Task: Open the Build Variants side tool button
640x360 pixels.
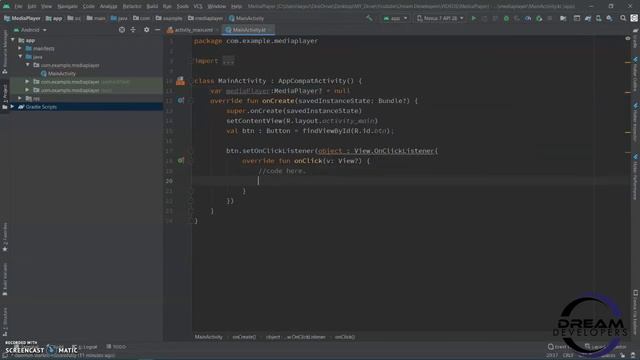Action: click(x=4, y=279)
